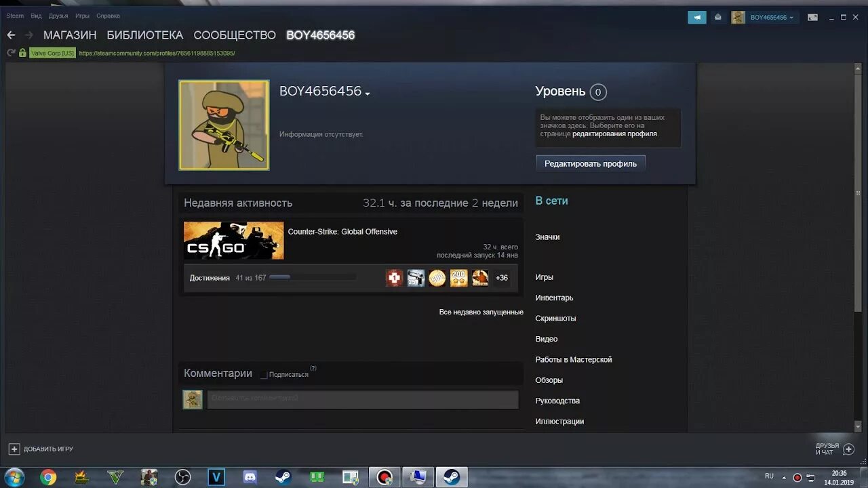Screen dimensions: 868x488
Task: Open the Обзоры sidebar link
Action: click(x=549, y=380)
